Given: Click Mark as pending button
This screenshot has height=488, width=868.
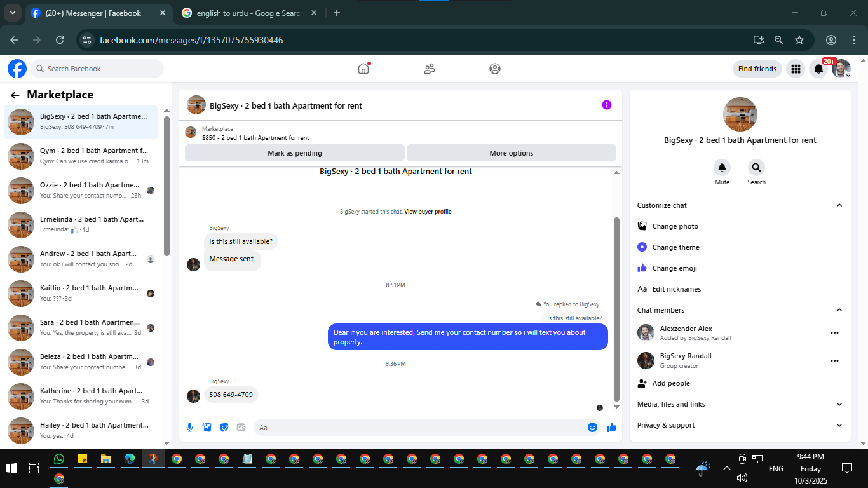Looking at the screenshot, I should point(295,153).
